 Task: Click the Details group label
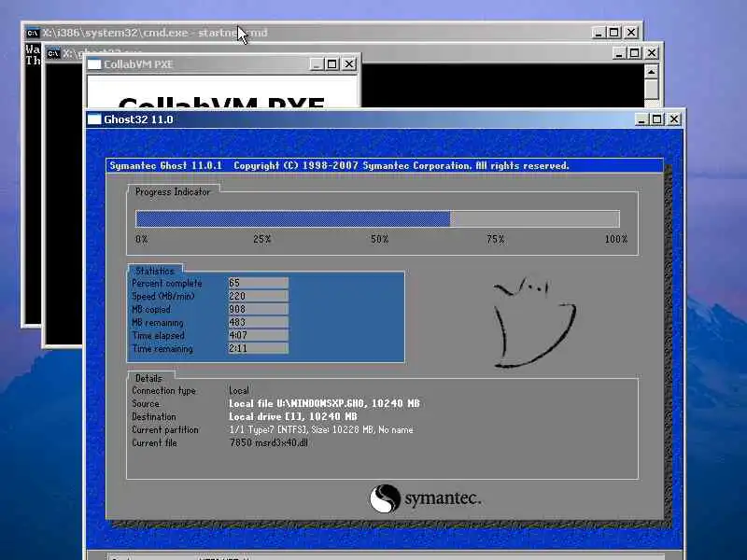click(148, 378)
